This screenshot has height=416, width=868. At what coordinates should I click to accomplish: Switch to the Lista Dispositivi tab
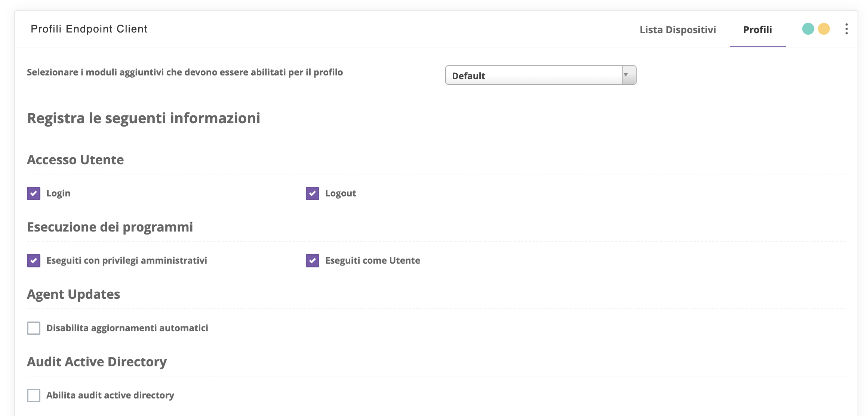click(677, 30)
